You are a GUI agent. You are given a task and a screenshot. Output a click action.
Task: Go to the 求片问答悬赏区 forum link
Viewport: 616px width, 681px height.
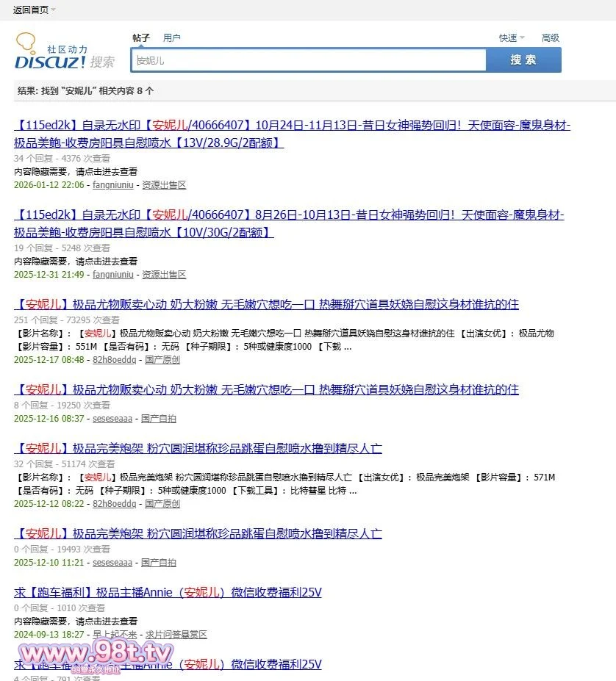point(176,635)
